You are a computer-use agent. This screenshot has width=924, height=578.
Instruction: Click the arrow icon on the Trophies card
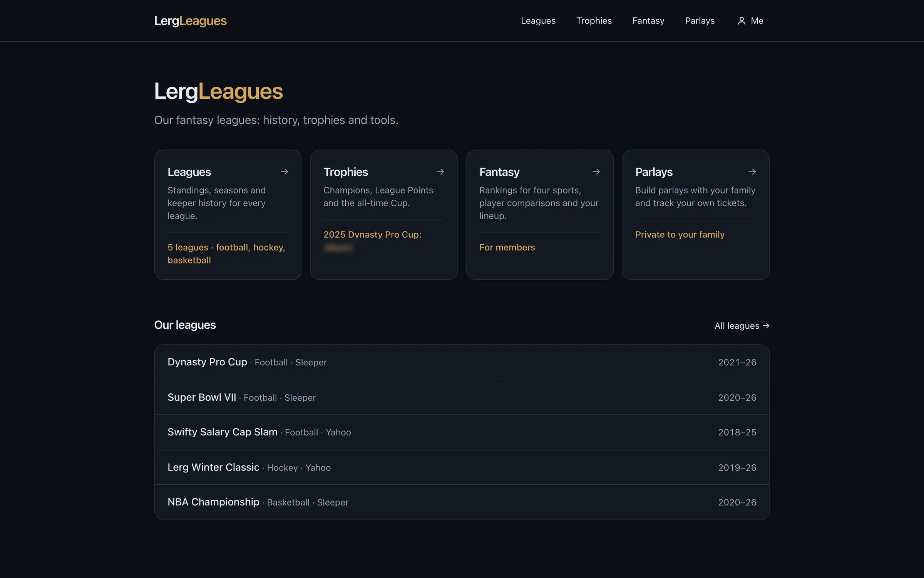[440, 172]
